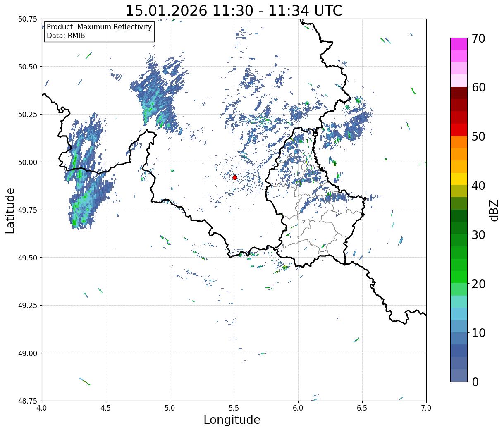Screen dimensions: 504x430
Task: Click the colorbar tick label 60
Action: (x=479, y=87)
